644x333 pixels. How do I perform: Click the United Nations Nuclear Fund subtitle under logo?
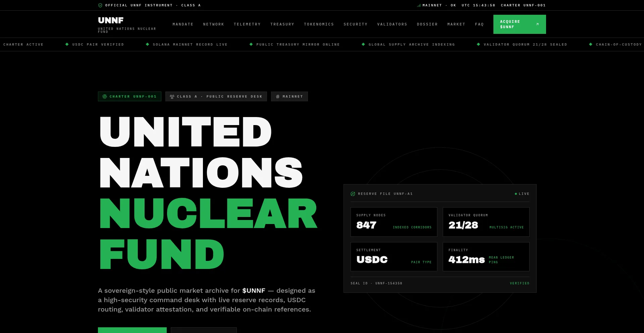point(127,30)
